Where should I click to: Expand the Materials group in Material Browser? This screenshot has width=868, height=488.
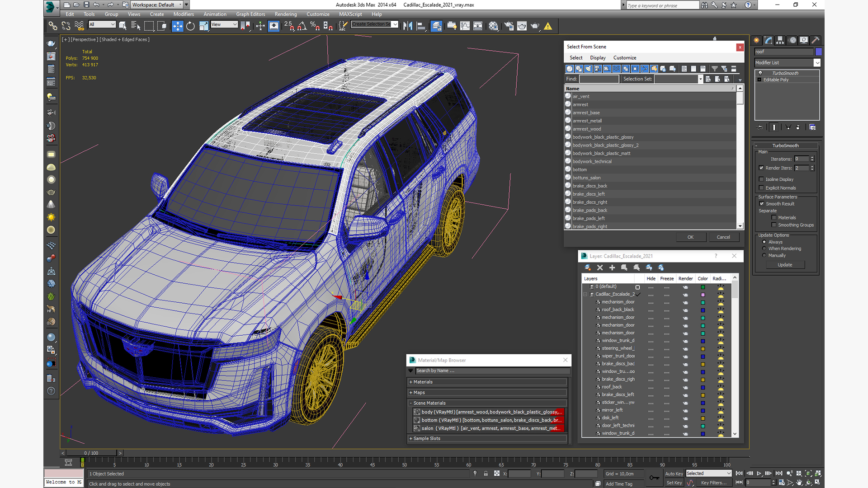(x=487, y=382)
